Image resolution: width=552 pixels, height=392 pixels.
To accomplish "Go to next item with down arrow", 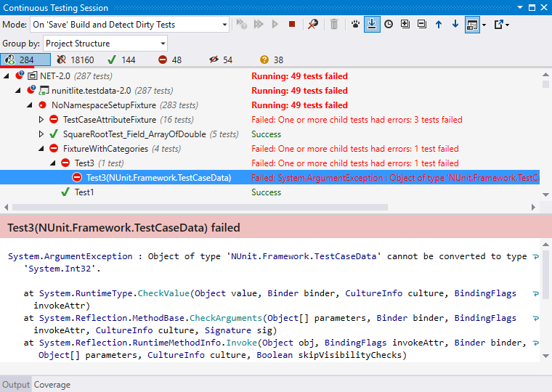I will (x=455, y=24).
